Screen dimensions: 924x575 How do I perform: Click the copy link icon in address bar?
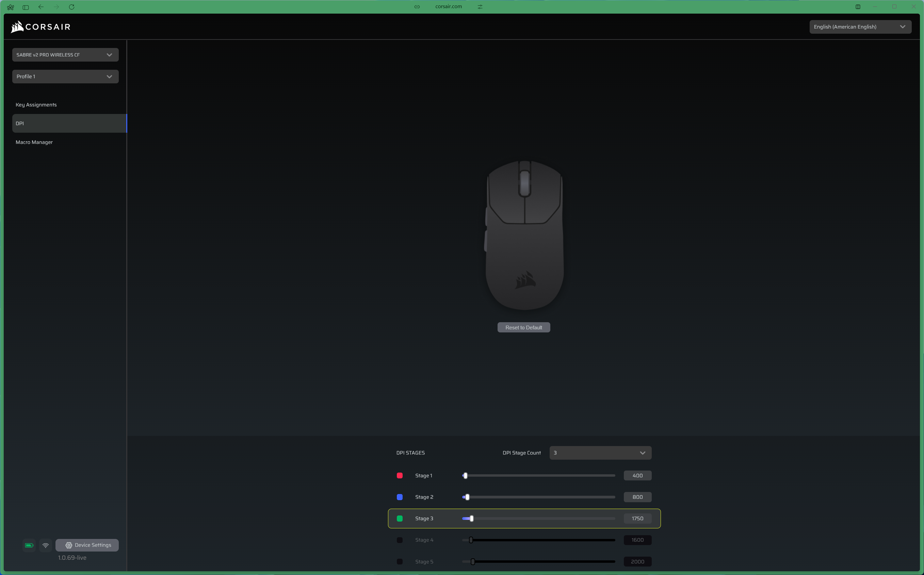coord(417,6)
